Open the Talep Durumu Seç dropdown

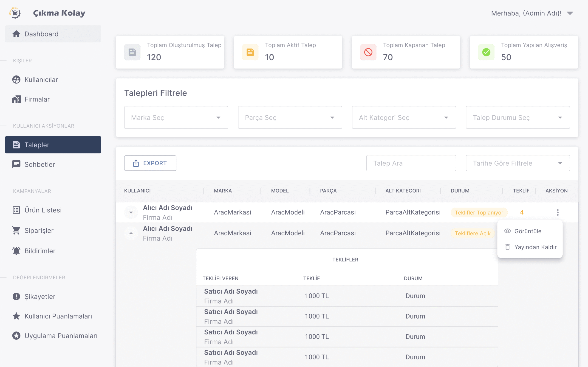(517, 117)
